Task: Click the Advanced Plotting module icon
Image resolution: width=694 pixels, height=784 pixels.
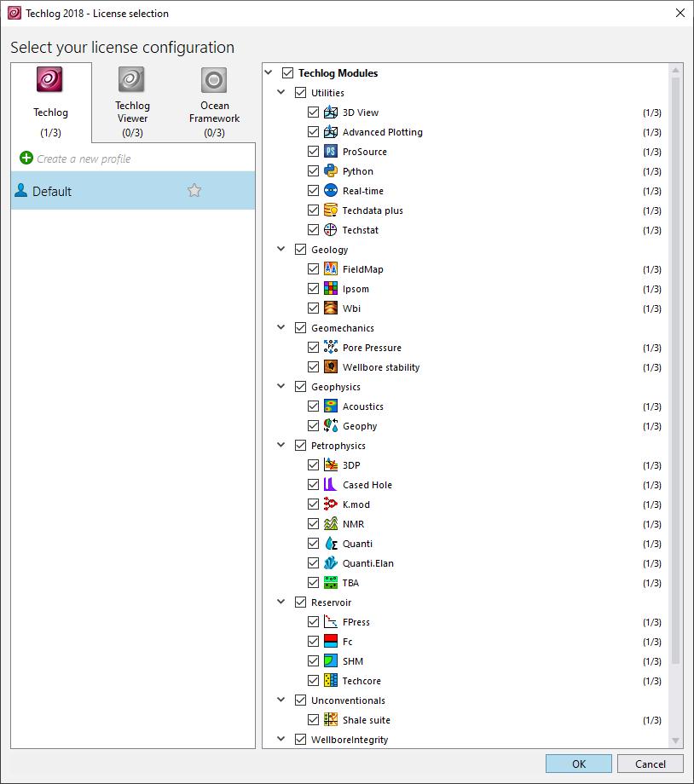Action: coord(330,131)
